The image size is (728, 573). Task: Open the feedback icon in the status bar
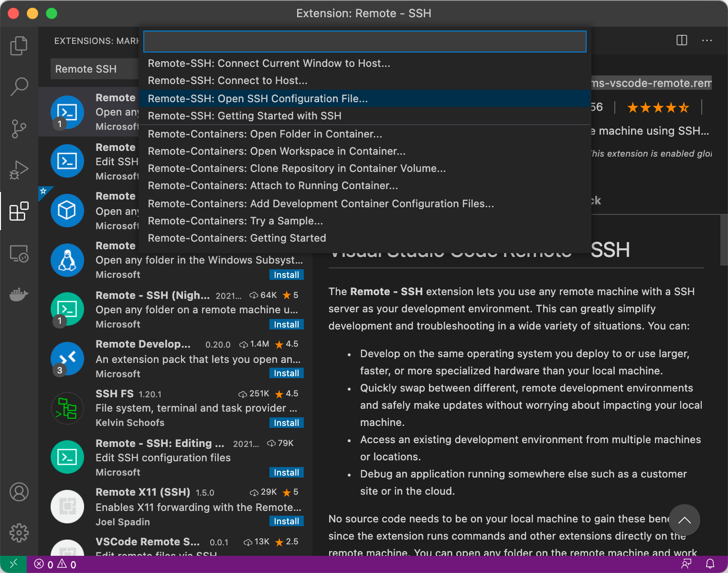[686, 564]
